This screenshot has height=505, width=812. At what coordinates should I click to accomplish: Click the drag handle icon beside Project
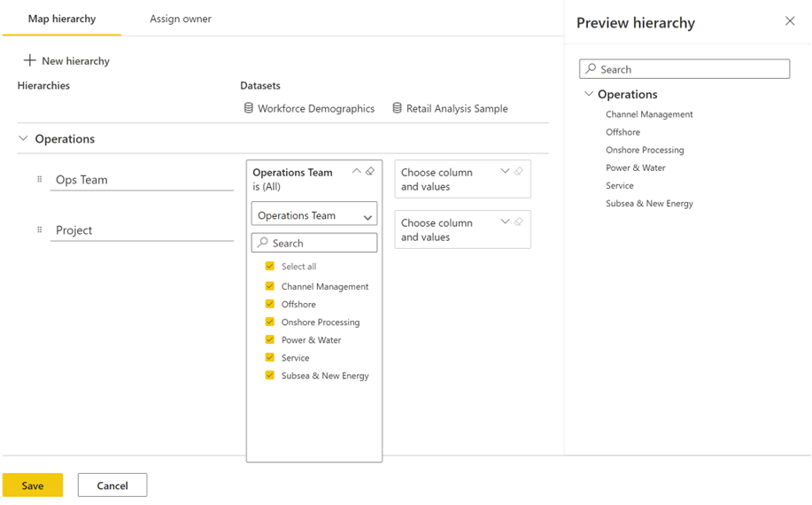pyautogui.click(x=39, y=230)
